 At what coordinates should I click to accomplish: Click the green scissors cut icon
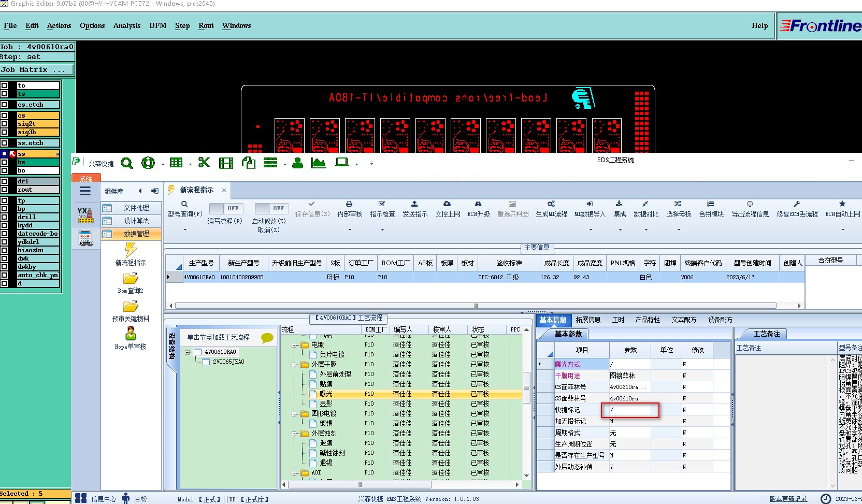[204, 163]
